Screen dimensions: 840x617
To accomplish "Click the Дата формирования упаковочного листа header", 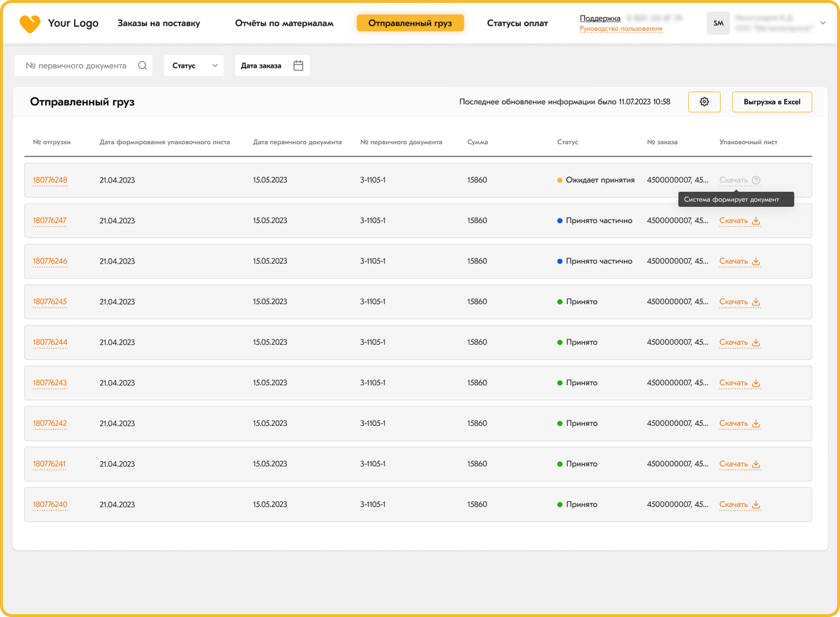I will (x=165, y=142).
